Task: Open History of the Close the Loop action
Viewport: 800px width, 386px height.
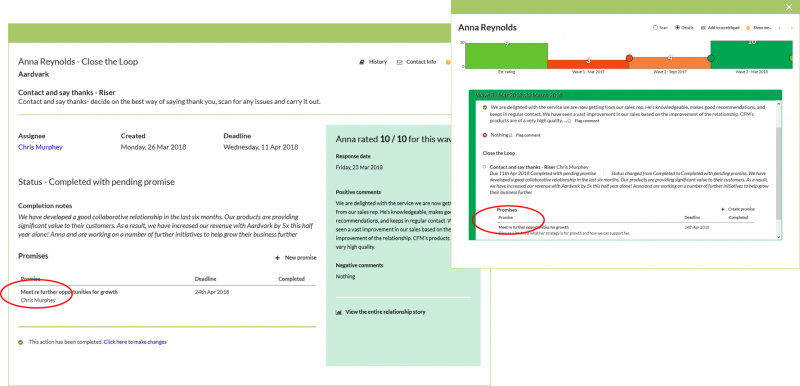Action: pyautogui.click(x=373, y=62)
